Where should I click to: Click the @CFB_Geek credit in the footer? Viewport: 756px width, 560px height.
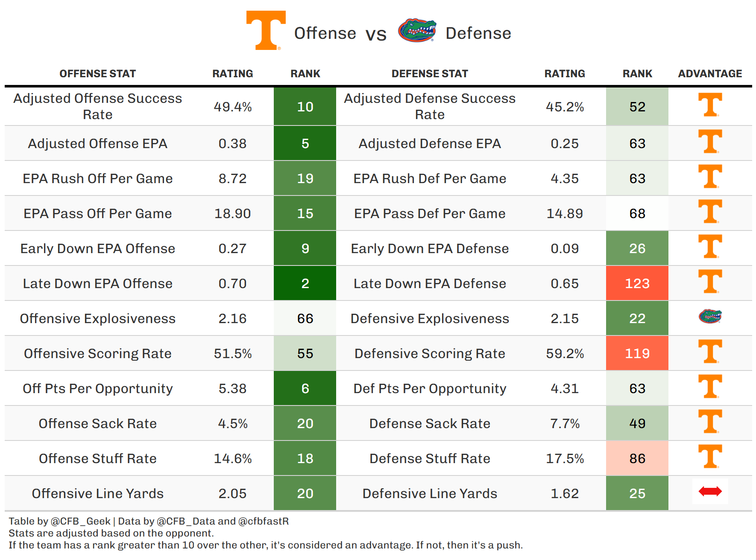(81, 521)
